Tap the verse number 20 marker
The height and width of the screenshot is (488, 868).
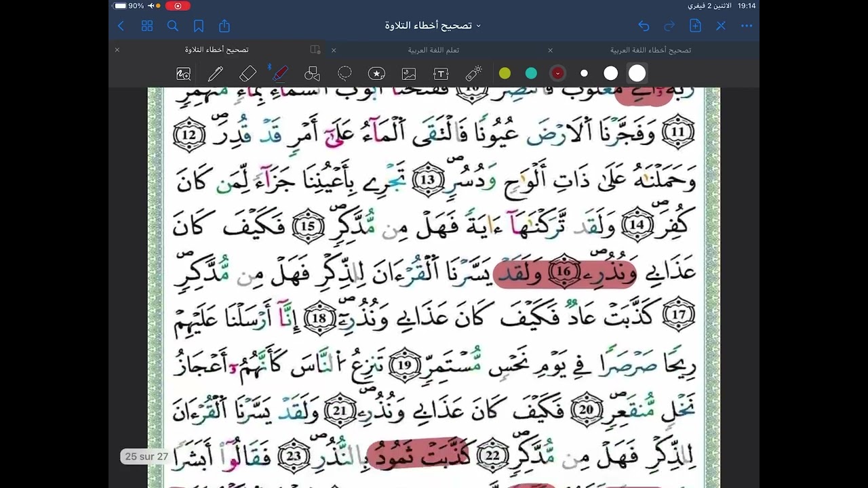click(x=586, y=409)
